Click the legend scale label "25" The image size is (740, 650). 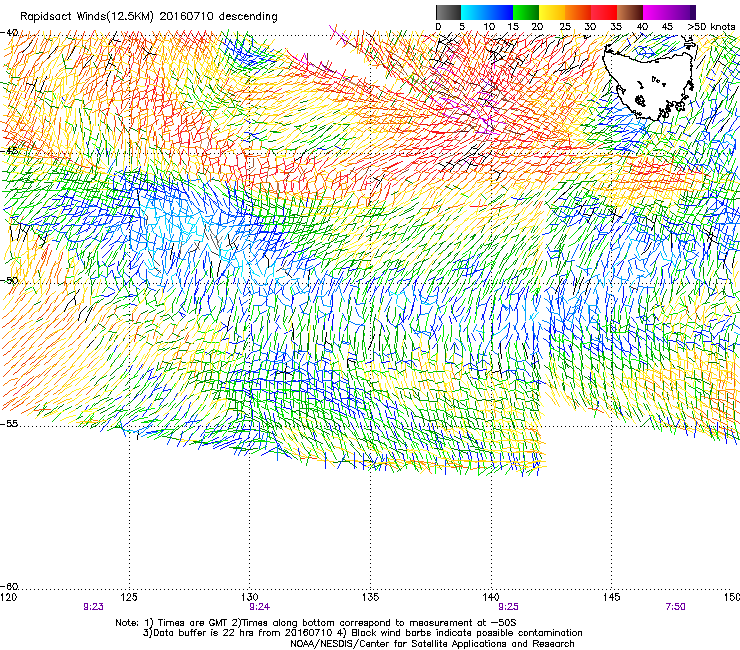565,27
